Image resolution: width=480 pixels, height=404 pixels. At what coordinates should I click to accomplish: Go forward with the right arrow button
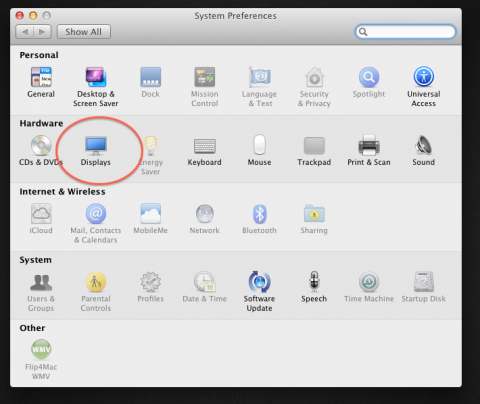(x=42, y=32)
